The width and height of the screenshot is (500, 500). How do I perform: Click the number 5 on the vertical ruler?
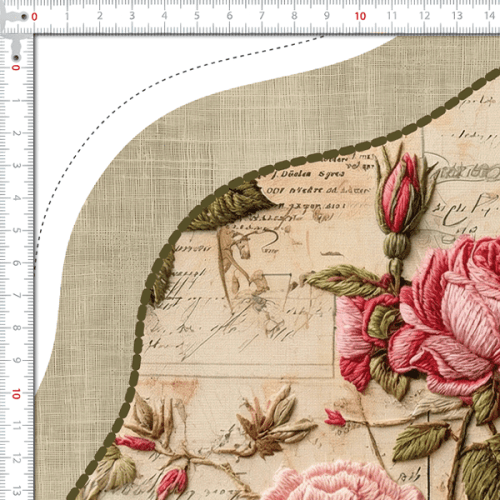[16, 231]
